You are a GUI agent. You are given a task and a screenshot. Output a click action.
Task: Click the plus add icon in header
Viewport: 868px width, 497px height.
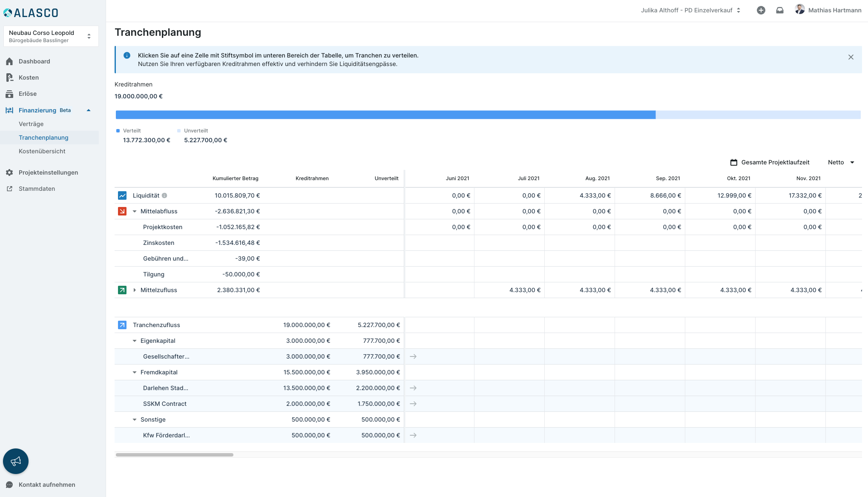coord(761,10)
